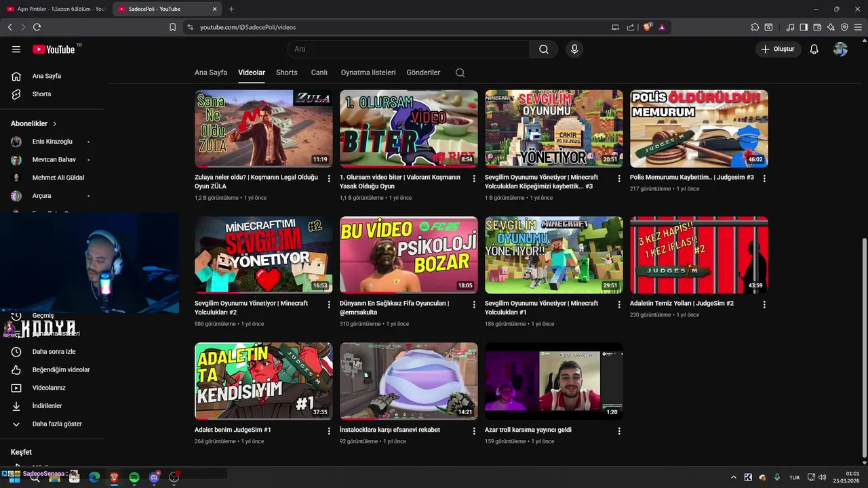Click the page vertical scrollbar
The image size is (868, 488).
(863, 348)
